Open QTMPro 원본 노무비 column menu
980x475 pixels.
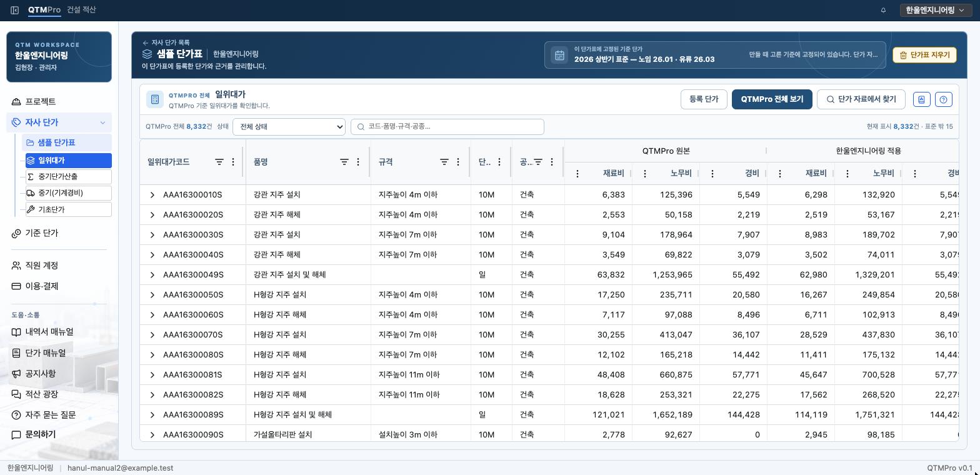pos(645,173)
